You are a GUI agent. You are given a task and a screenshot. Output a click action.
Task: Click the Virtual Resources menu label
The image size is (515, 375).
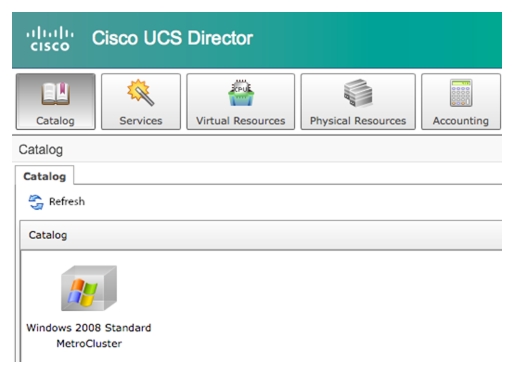pos(241,121)
